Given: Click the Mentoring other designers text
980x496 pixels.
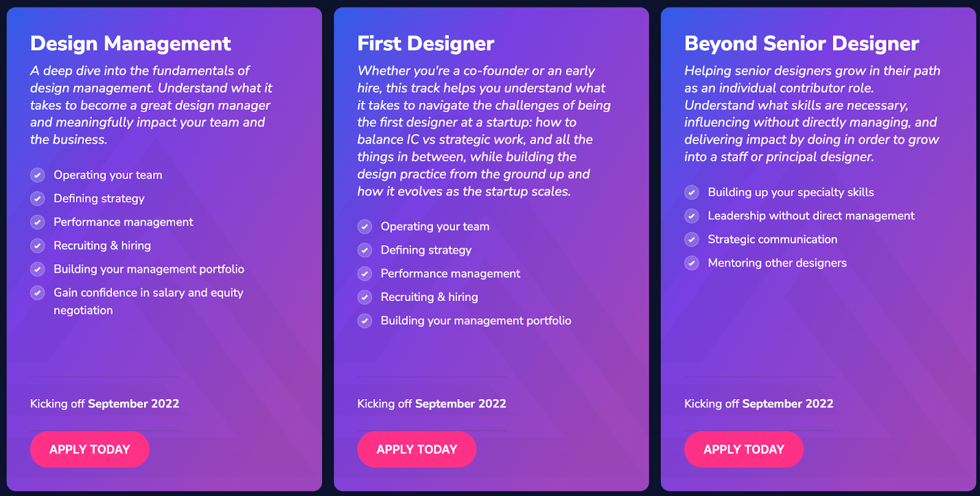Looking at the screenshot, I should (777, 263).
